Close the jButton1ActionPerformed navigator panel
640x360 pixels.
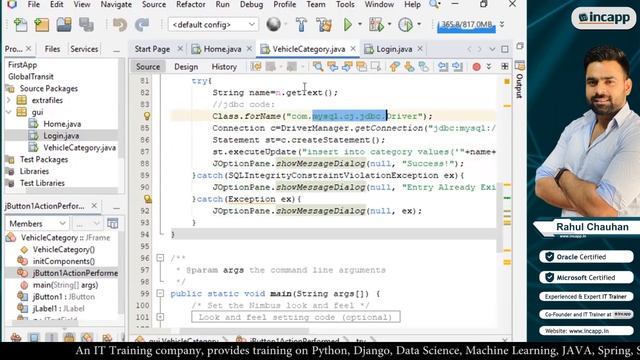click(94, 206)
